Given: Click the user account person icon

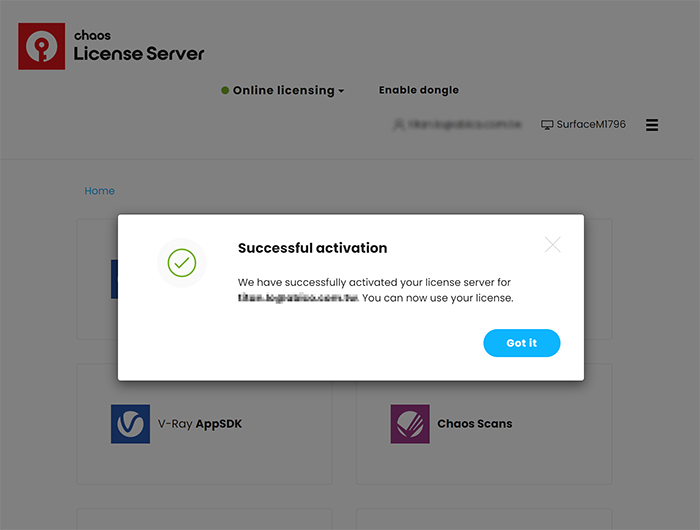Looking at the screenshot, I should click(399, 125).
